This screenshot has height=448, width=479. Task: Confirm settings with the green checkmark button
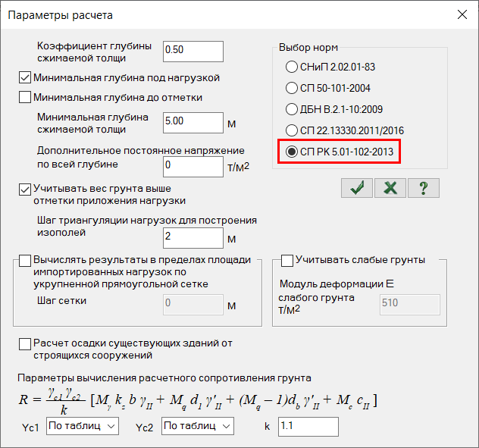click(356, 188)
